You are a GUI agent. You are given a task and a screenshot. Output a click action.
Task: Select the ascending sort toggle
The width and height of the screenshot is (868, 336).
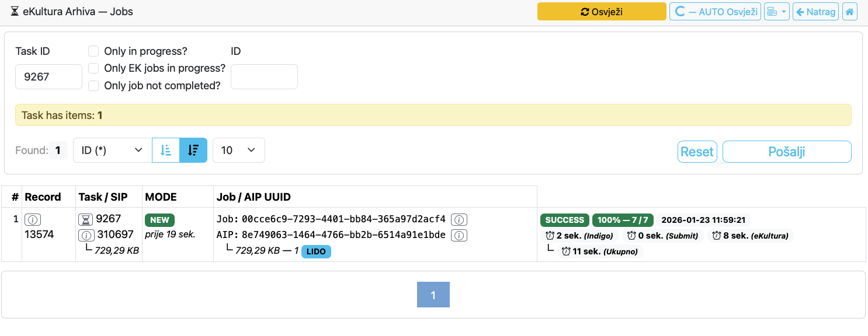(x=166, y=150)
